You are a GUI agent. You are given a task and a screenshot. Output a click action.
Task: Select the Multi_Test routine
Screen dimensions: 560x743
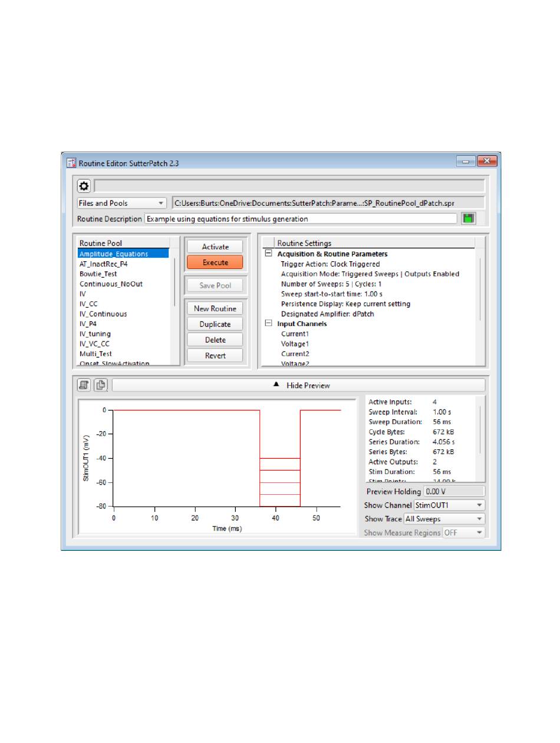coord(96,354)
